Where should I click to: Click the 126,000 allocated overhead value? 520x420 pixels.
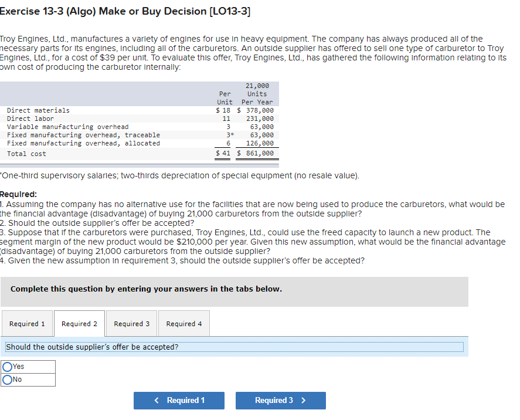click(x=260, y=143)
